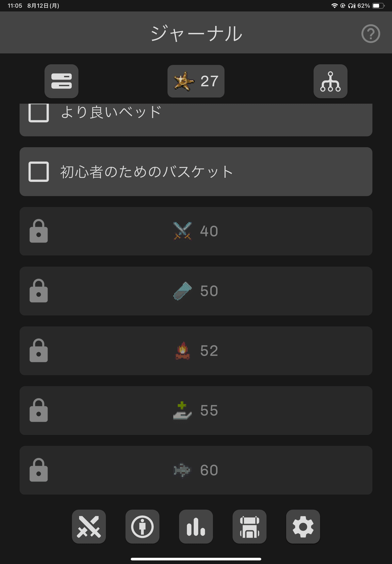This screenshot has width=392, height=564.
Task: Tap the ジャーナル title header
Action: tap(196, 33)
